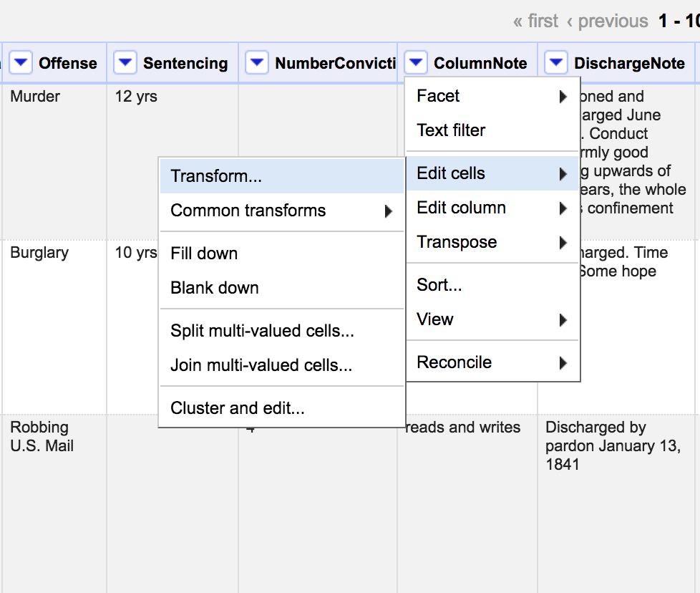
Task: Open the Offense column dropdown arrow
Action: coord(21,63)
